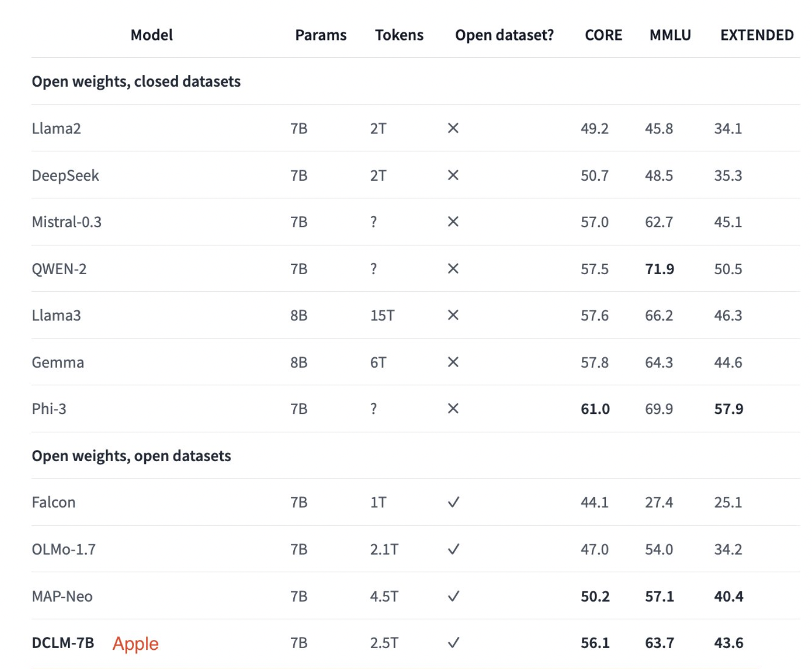The image size is (812, 669).
Task: Click the X mark in the DeepSeek row
Action: (x=453, y=175)
